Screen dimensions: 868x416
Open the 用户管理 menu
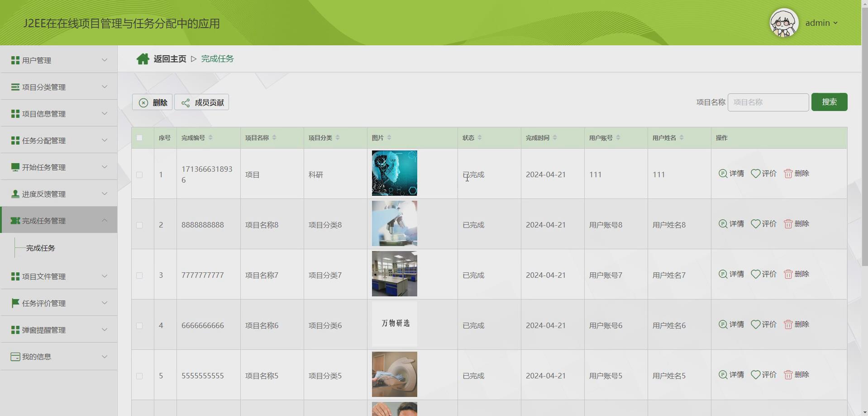[59, 60]
